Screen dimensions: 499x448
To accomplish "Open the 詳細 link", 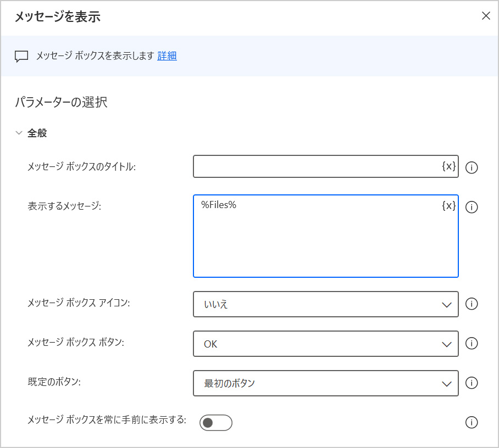I will 167,55.
